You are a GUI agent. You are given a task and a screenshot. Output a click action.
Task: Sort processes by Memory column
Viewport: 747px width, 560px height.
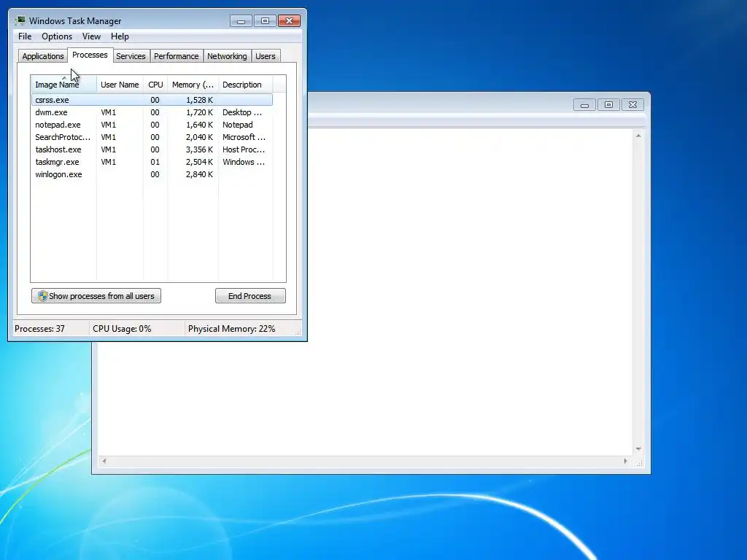[x=193, y=85]
